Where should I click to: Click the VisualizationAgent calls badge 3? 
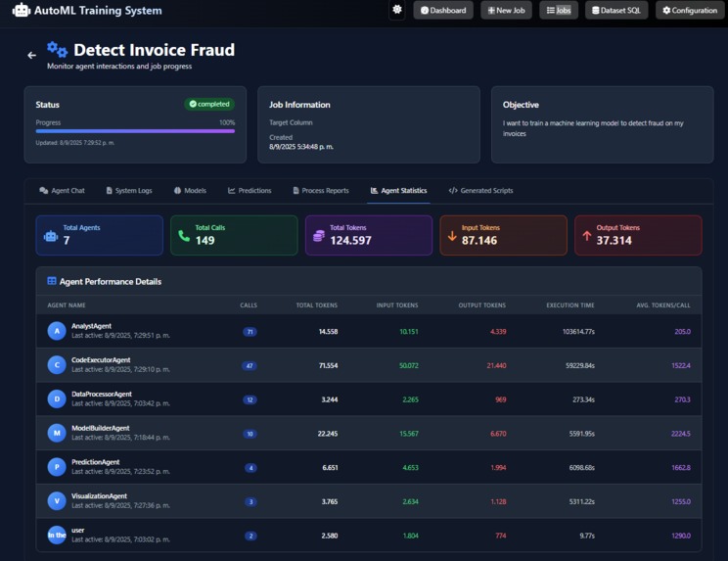pos(250,501)
